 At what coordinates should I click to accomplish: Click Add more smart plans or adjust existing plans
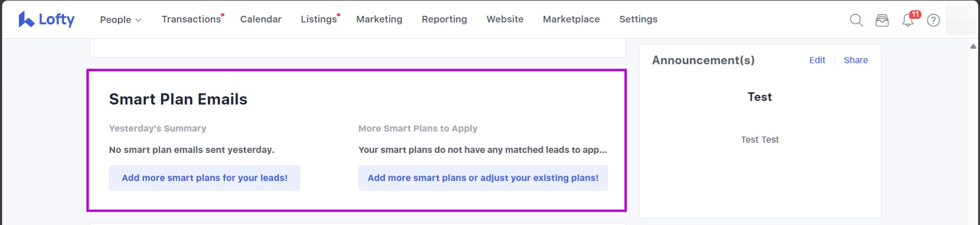[x=483, y=178]
